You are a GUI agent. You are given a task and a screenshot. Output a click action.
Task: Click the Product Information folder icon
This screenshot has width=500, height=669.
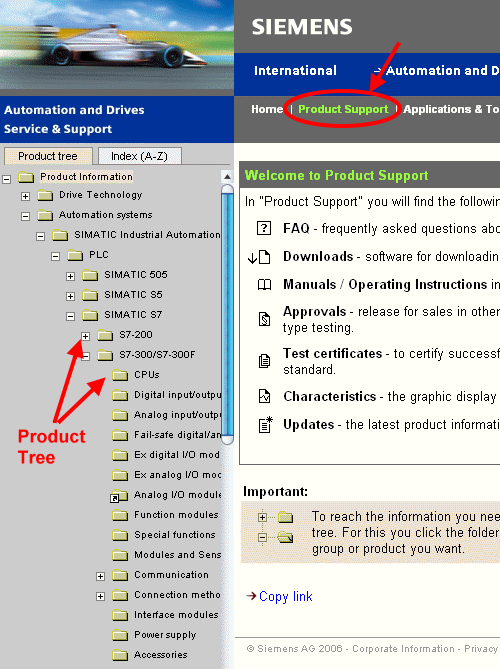click(x=26, y=177)
